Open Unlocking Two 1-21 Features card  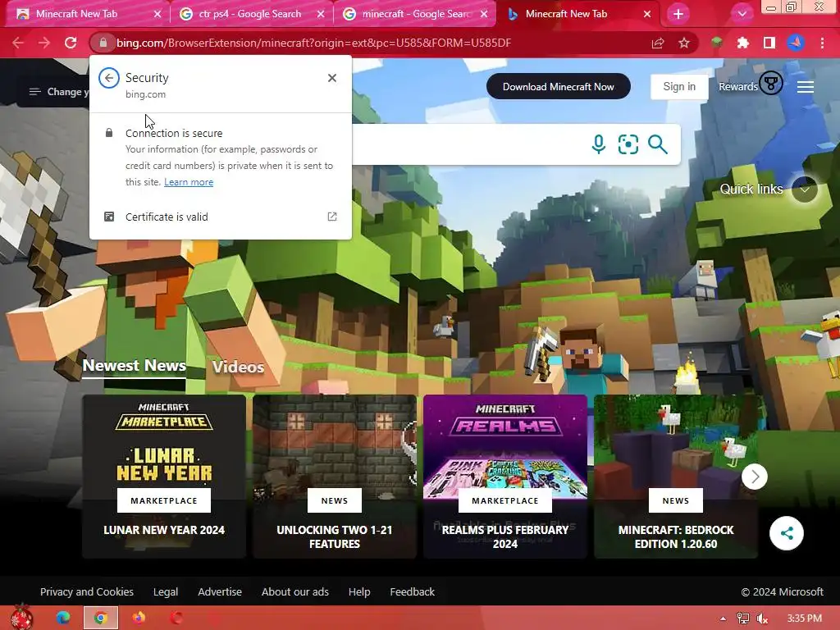335,477
